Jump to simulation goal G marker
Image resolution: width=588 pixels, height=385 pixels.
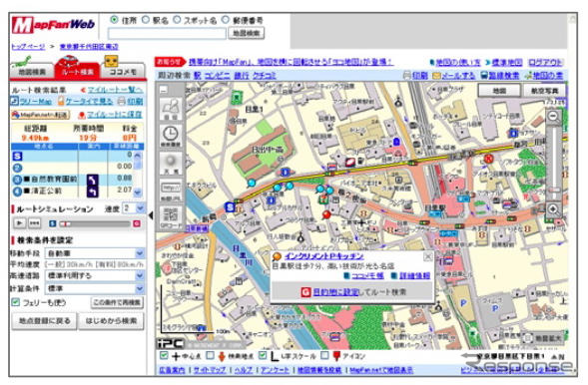pyautogui.click(x=137, y=223)
